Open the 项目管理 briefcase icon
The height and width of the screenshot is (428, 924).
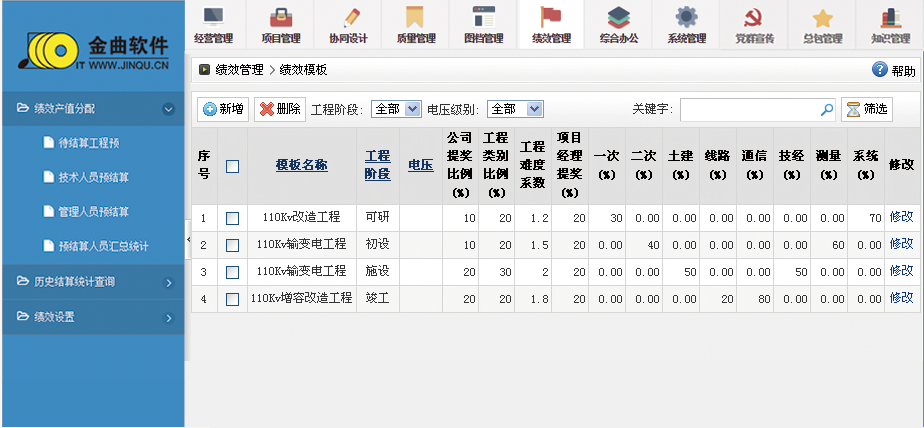(281, 18)
